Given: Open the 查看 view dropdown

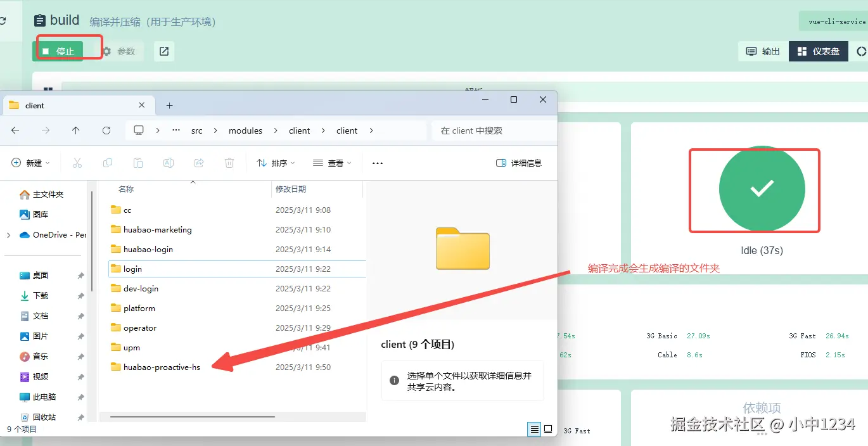Looking at the screenshot, I should click(x=333, y=163).
